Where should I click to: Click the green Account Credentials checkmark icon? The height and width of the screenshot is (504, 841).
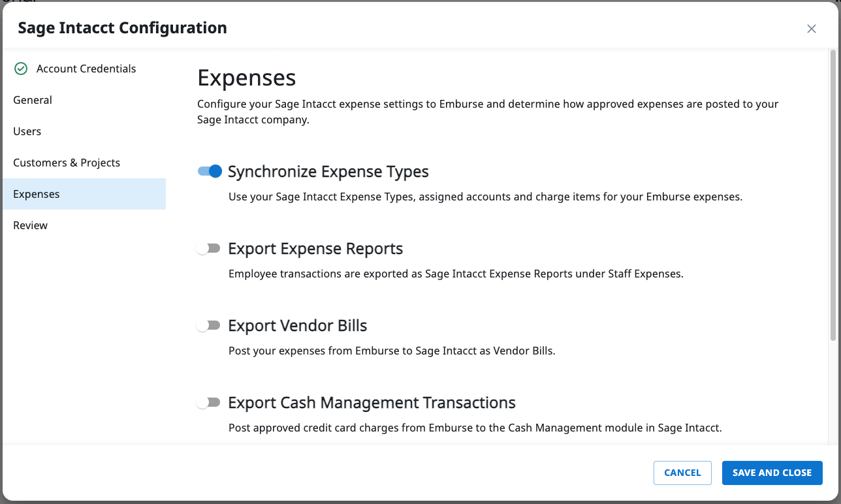click(x=21, y=69)
